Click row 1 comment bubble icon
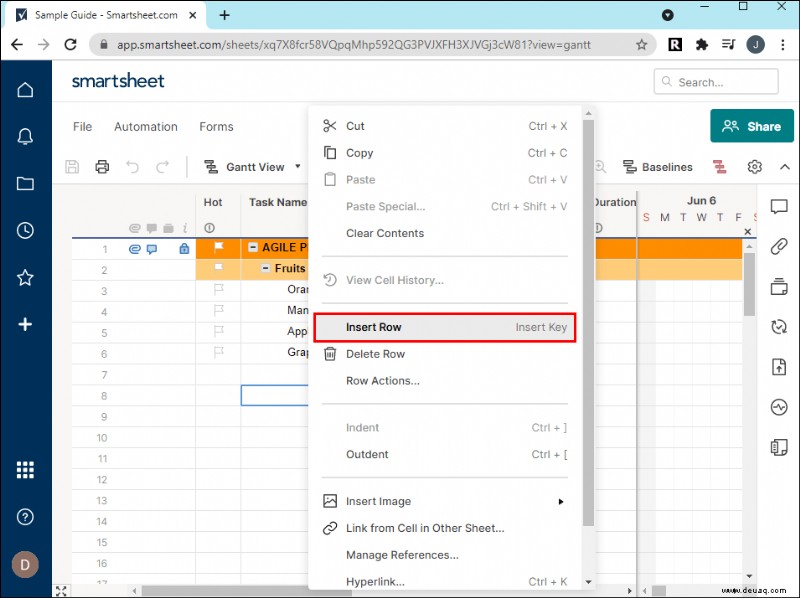This screenshot has width=800, height=598. pyautogui.click(x=152, y=249)
